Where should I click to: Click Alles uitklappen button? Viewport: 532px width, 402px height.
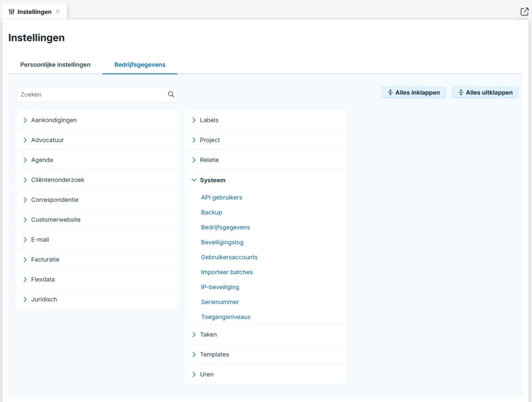click(485, 92)
